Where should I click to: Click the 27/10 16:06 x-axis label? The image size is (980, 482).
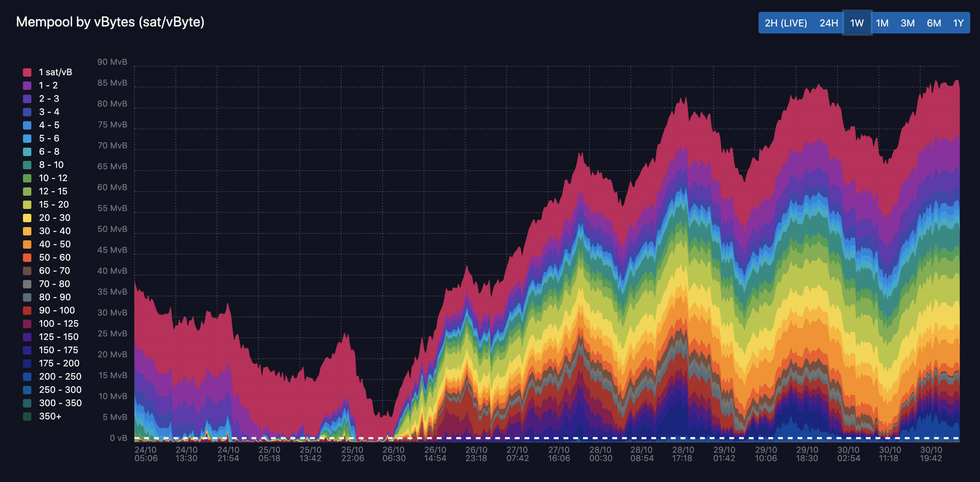[559, 454]
